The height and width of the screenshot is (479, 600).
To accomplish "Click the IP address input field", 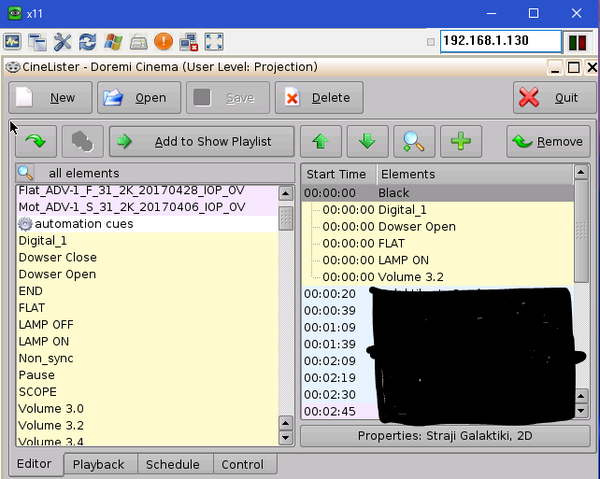I will pyautogui.click(x=500, y=42).
